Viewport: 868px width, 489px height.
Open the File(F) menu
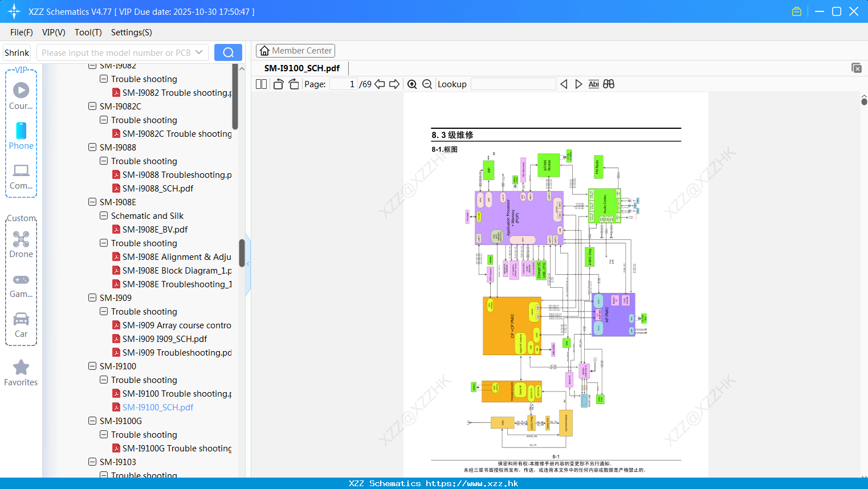coord(22,32)
